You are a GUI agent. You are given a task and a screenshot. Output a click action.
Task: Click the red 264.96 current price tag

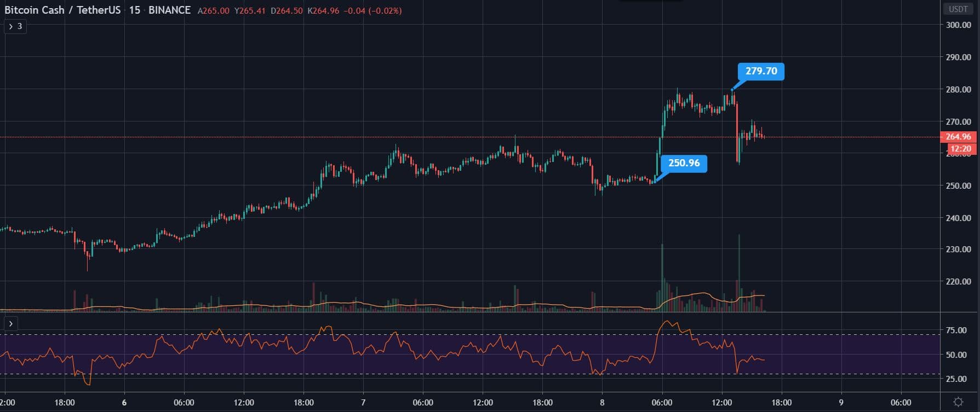click(x=958, y=137)
